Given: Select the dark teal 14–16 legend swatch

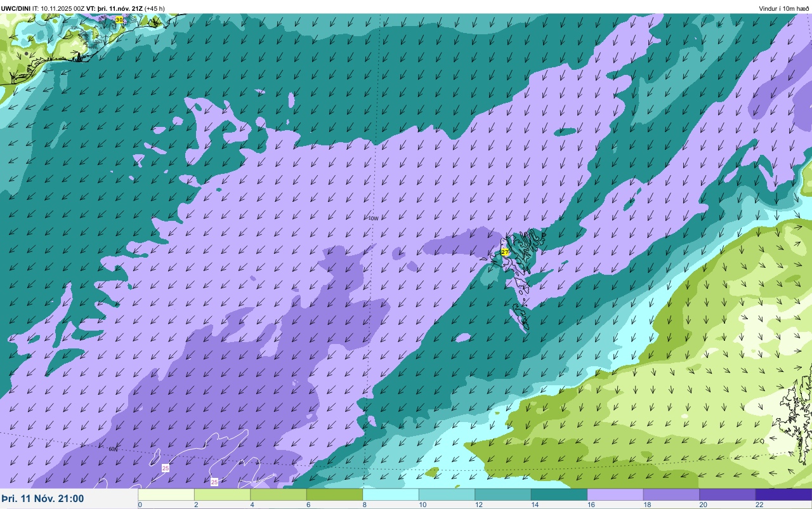Looking at the screenshot, I should [x=559, y=494].
